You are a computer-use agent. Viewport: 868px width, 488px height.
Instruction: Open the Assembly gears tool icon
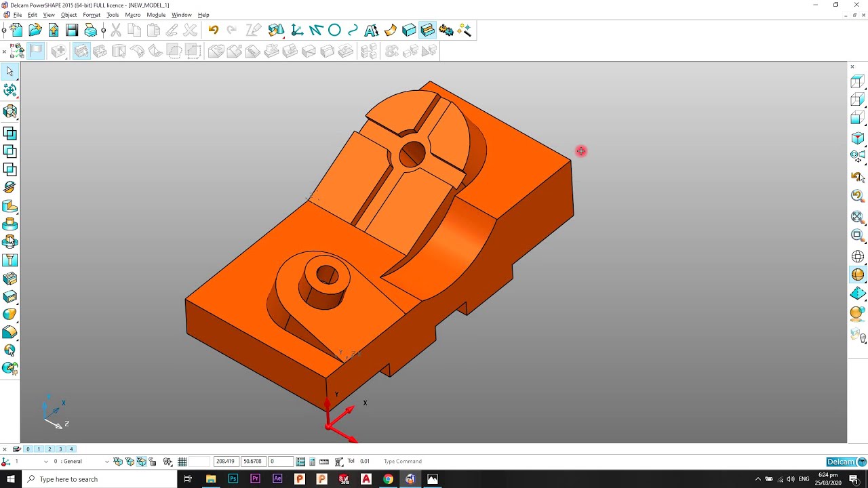[446, 30]
